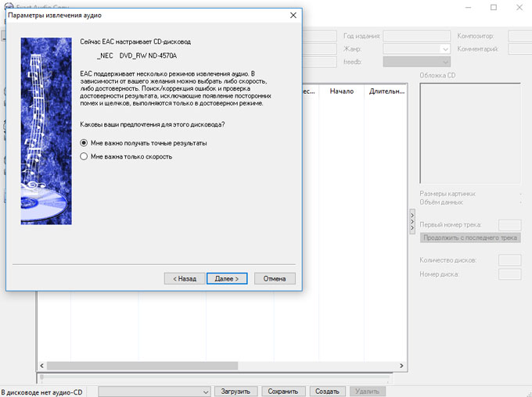Go back with "< Назад" button
532x397 pixels.
[184, 278]
